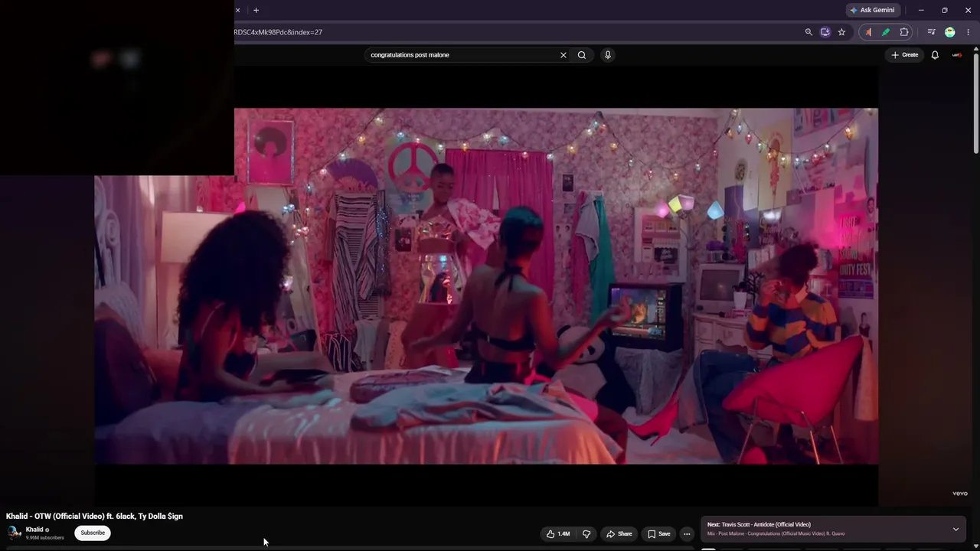Open more actions three-dot menu under video

[x=687, y=534]
